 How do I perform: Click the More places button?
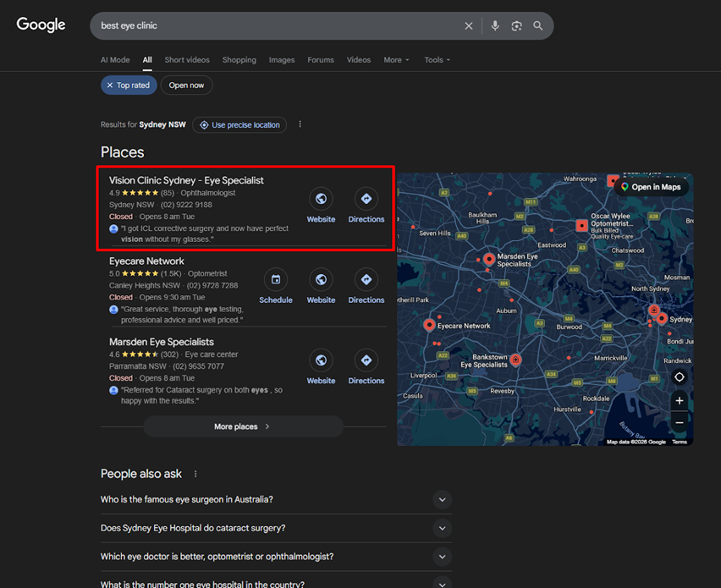pyautogui.click(x=243, y=426)
